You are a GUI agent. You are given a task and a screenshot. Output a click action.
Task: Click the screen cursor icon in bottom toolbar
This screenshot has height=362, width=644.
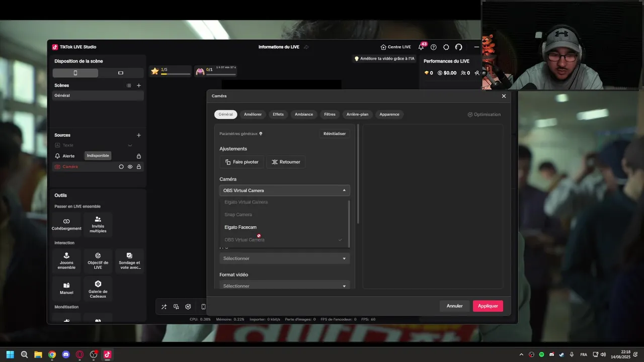click(176, 307)
